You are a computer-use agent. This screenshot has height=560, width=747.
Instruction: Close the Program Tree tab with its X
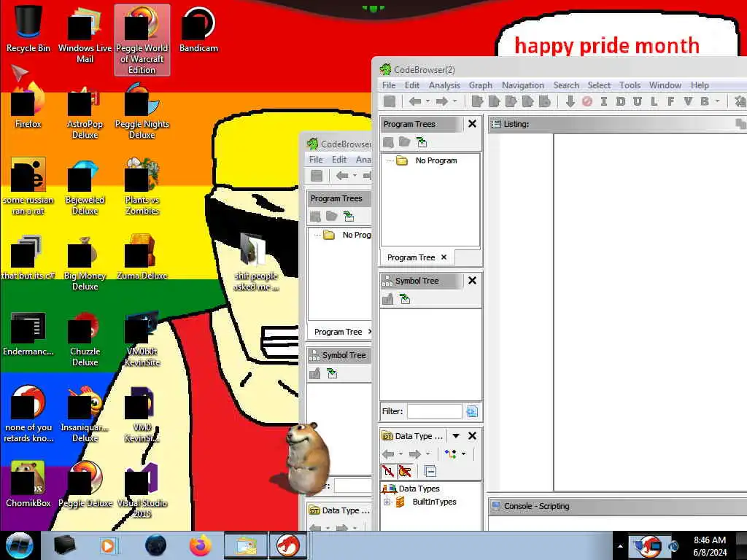click(444, 257)
